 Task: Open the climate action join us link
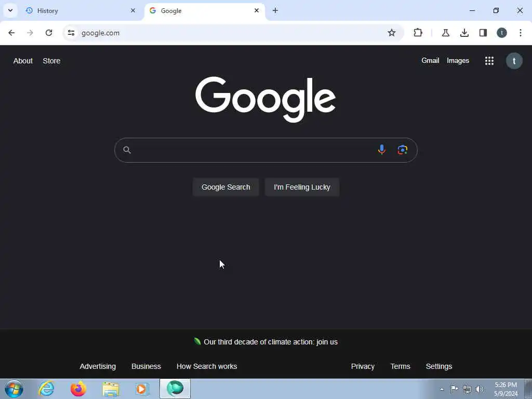pyautogui.click(x=270, y=342)
